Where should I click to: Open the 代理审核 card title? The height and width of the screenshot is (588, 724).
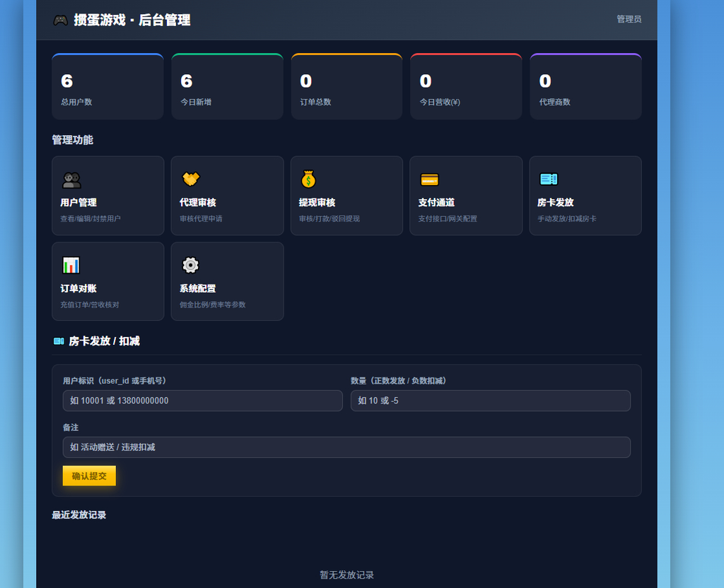pyautogui.click(x=198, y=202)
